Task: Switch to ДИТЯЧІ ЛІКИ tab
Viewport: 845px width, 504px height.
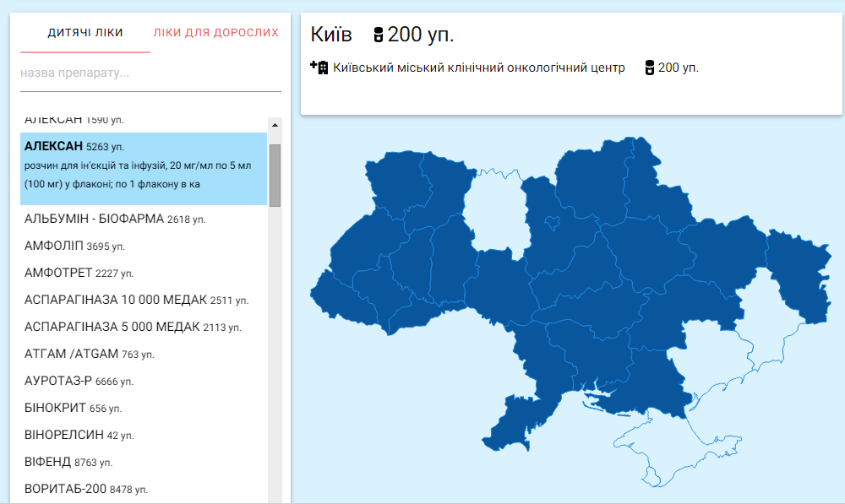Action: 85,32
